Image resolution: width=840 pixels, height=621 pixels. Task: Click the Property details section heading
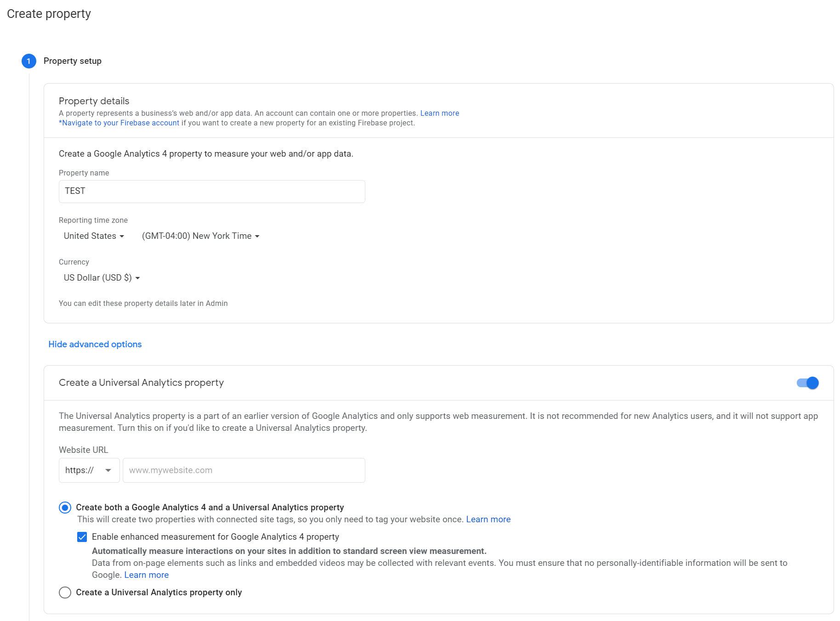[x=94, y=101]
